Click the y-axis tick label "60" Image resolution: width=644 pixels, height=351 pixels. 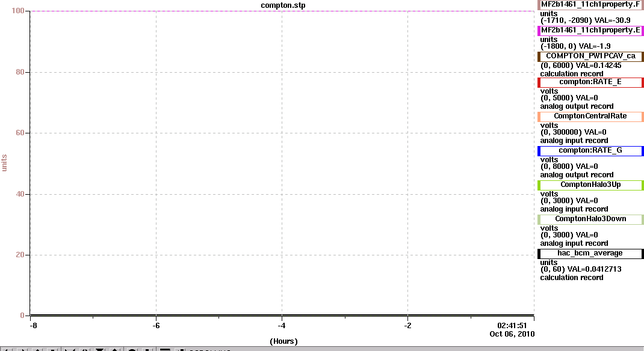20,133
